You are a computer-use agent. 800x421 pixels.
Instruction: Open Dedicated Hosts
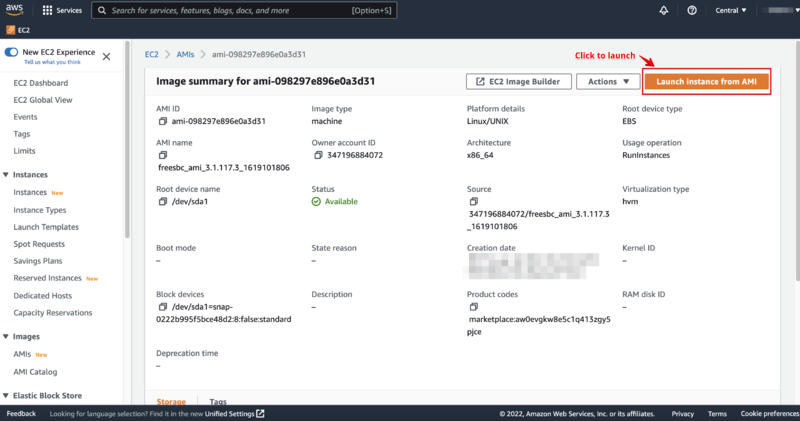[x=43, y=295]
